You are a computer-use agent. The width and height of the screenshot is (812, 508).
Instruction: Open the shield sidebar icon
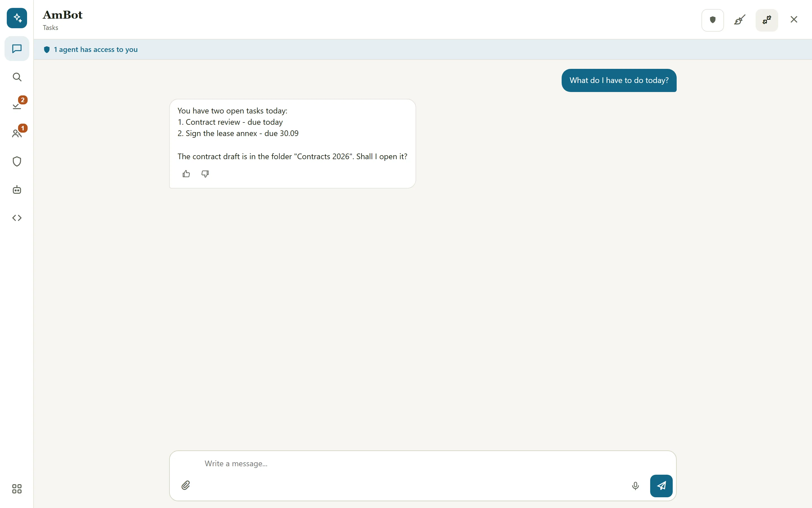pos(17,162)
